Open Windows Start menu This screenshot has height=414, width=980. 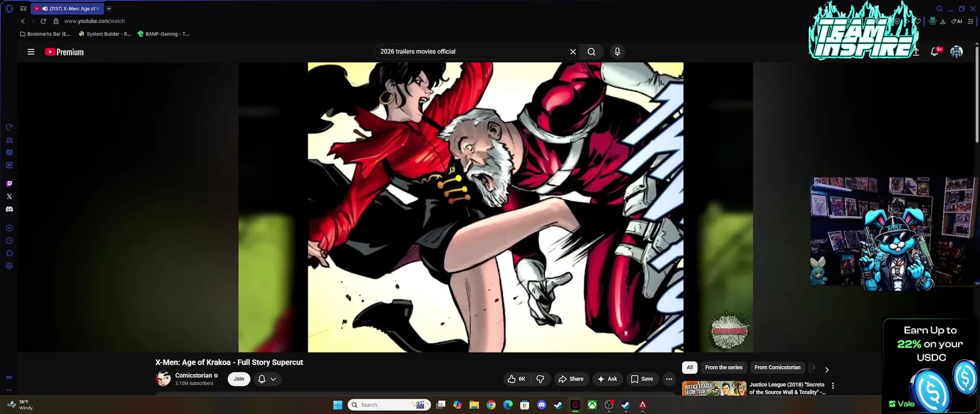click(338, 405)
